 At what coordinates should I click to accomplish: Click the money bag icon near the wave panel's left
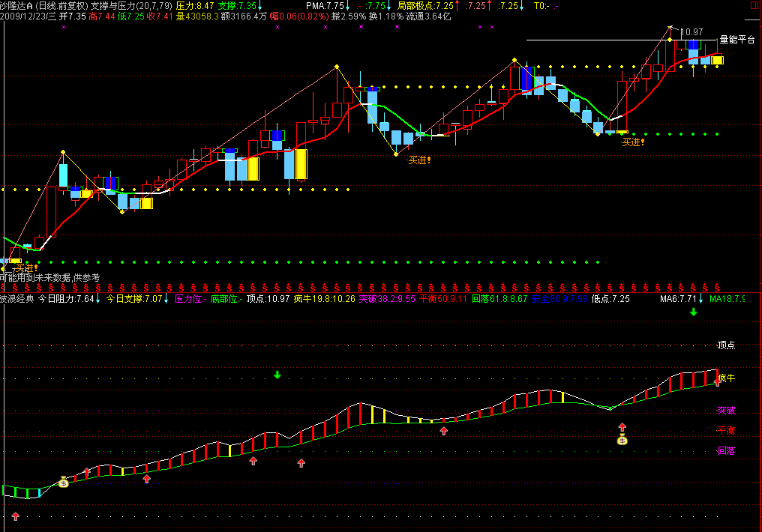pyautogui.click(x=63, y=482)
